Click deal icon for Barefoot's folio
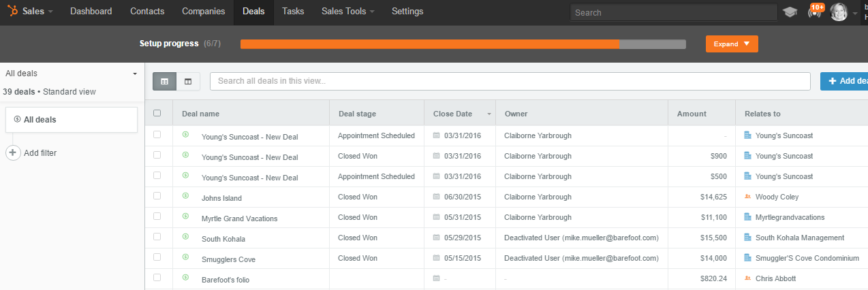This screenshot has width=868, height=290. (x=185, y=278)
